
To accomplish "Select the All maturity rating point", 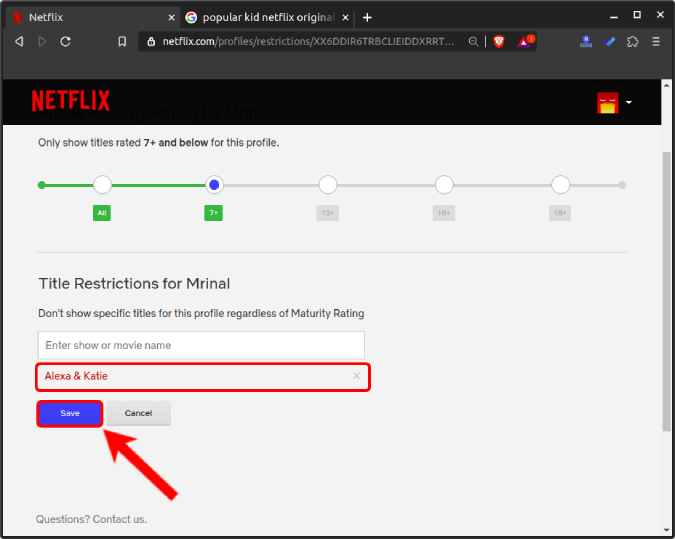I will (x=102, y=185).
